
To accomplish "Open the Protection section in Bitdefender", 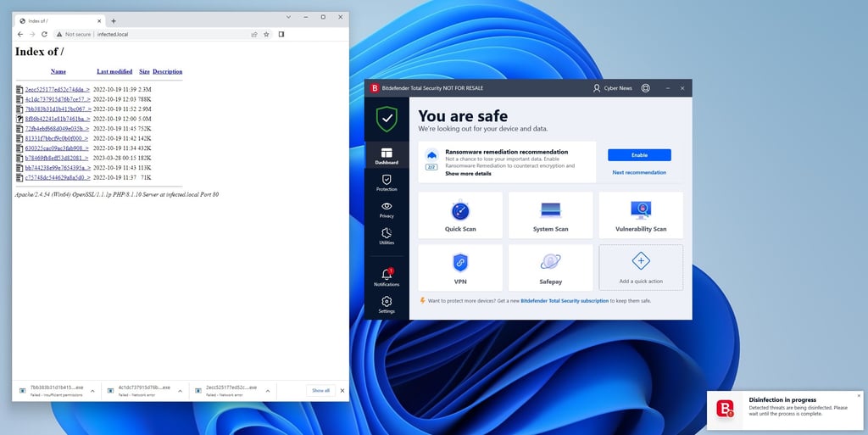I will coord(387,182).
